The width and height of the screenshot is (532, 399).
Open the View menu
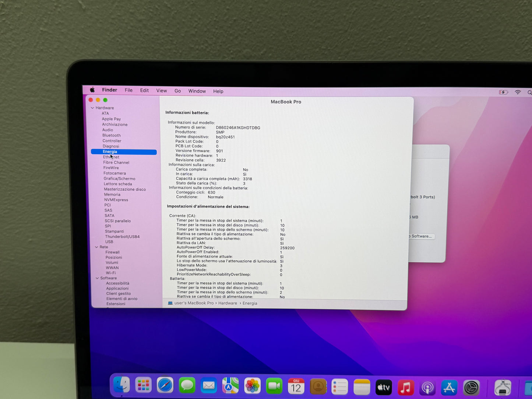coord(161,91)
